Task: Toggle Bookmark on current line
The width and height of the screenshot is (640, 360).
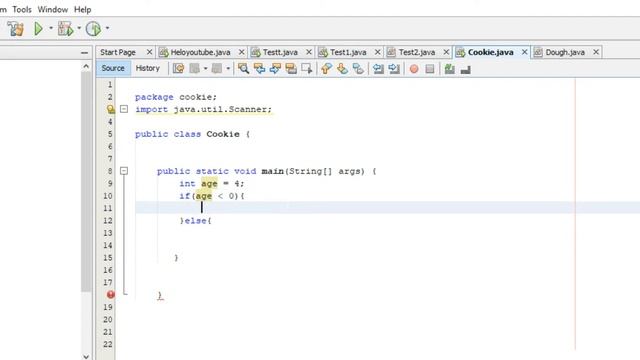Action: coord(358,69)
